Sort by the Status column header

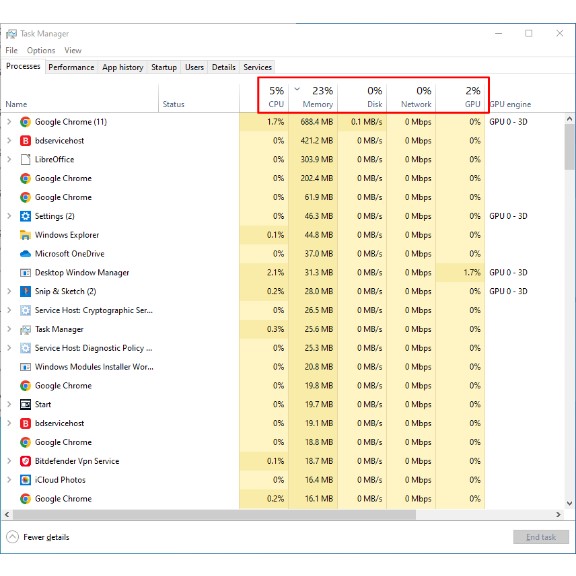199,97
